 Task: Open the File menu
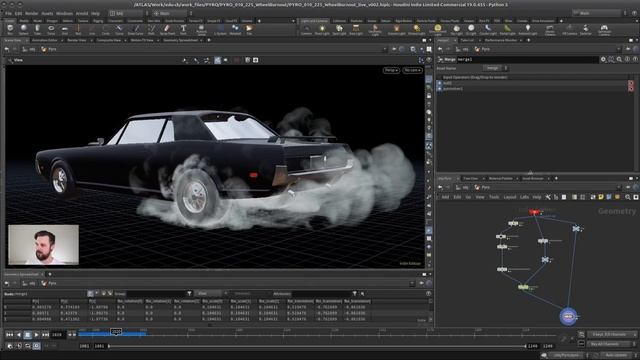click(x=8, y=13)
